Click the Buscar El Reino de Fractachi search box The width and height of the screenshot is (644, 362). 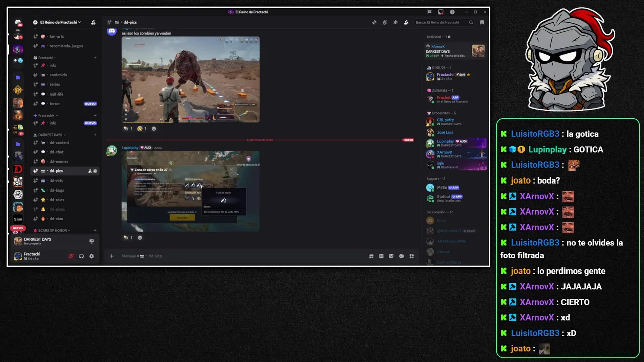(x=444, y=22)
